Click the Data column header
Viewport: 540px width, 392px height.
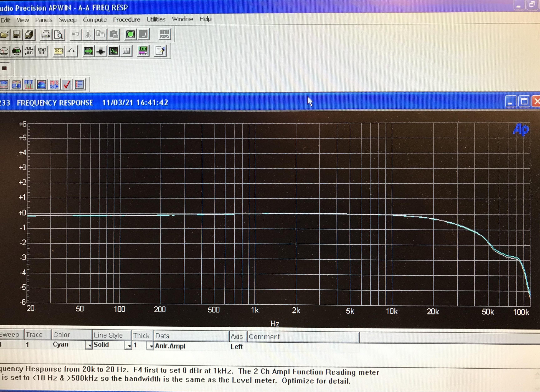click(192, 336)
